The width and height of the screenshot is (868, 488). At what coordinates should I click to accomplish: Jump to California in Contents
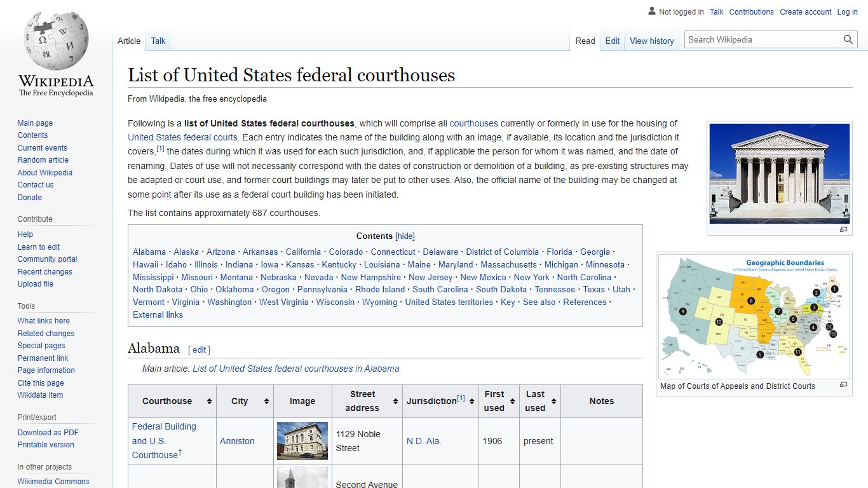303,252
